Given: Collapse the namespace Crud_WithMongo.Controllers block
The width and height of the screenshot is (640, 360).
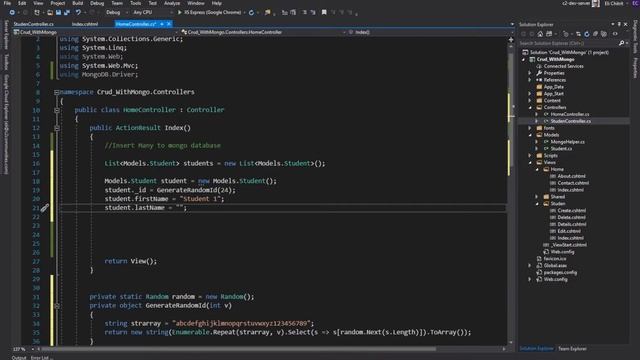Looking at the screenshot, I should click(57, 92).
